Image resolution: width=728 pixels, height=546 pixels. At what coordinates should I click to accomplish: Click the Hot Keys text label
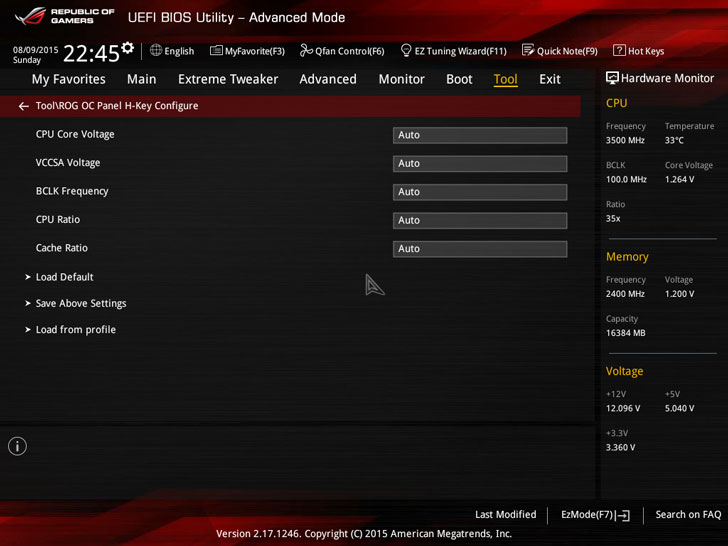tap(646, 51)
